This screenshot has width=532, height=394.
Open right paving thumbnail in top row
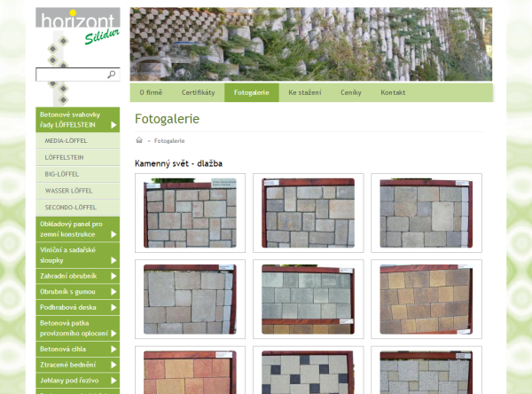pyautogui.click(x=426, y=213)
